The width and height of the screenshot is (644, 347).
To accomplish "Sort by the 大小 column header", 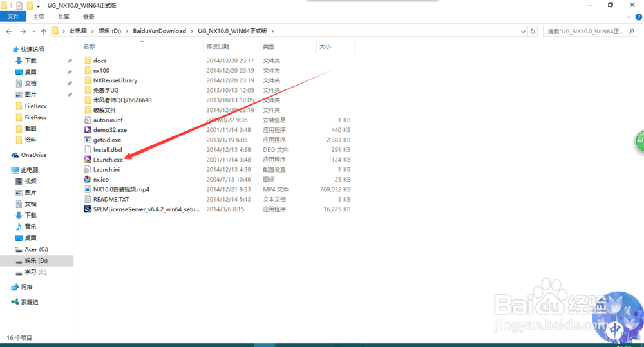I will click(325, 46).
